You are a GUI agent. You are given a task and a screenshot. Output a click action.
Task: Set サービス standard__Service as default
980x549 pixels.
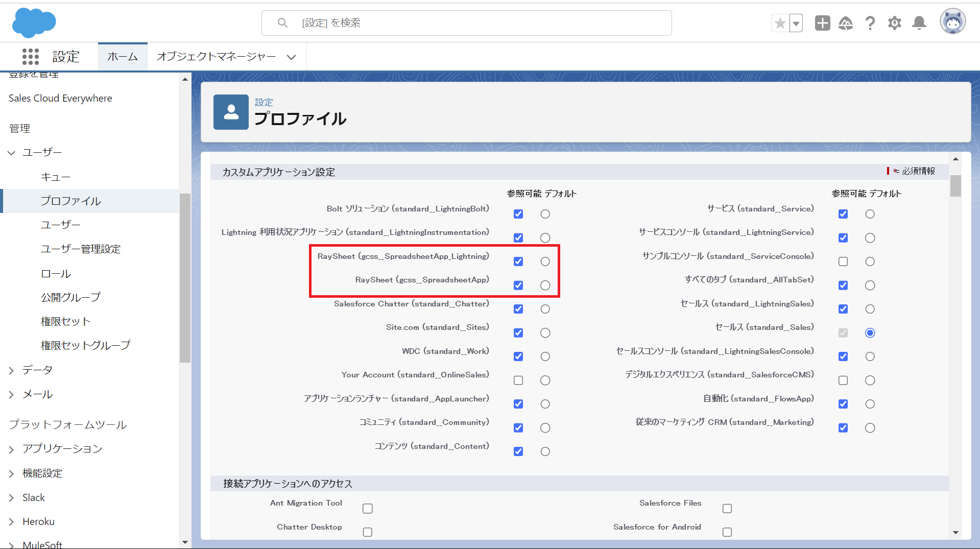coord(870,214)
